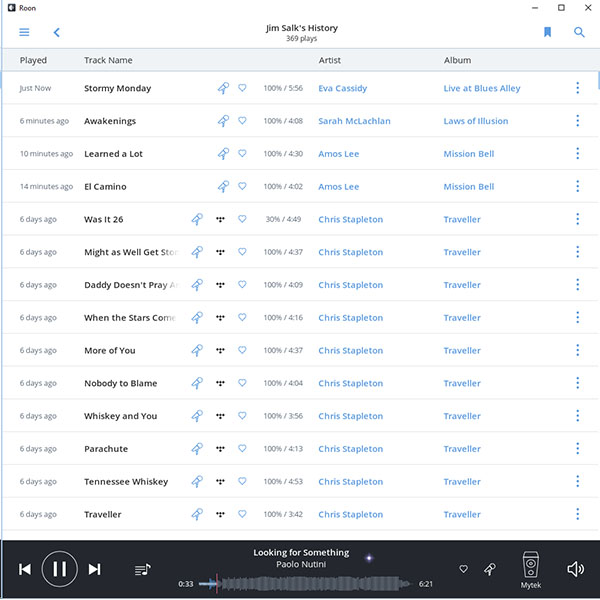600x600 pixels.
Task: Toggle favorite heart for Was It 26
Action: [x=242, y=219]
